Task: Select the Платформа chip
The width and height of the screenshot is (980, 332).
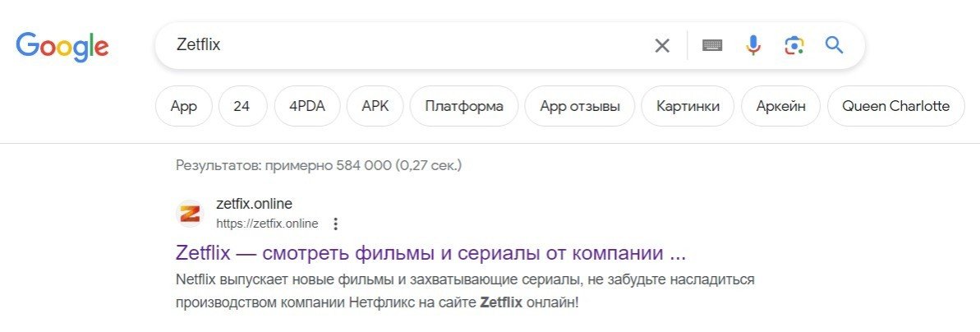Action: [464, 106]
